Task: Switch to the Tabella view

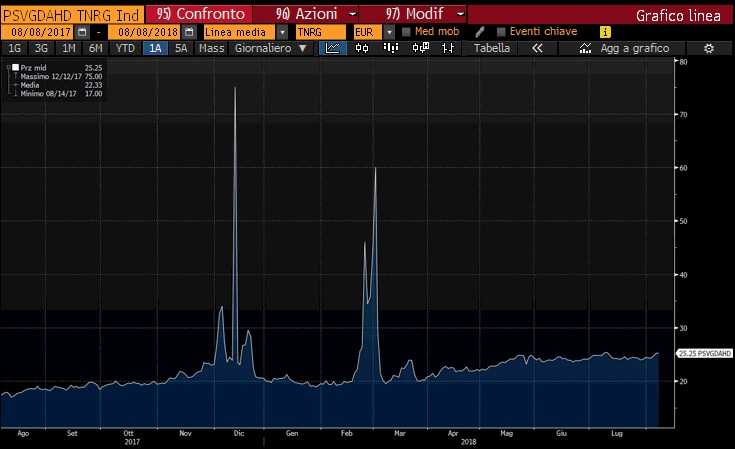Action: (490, 48)
